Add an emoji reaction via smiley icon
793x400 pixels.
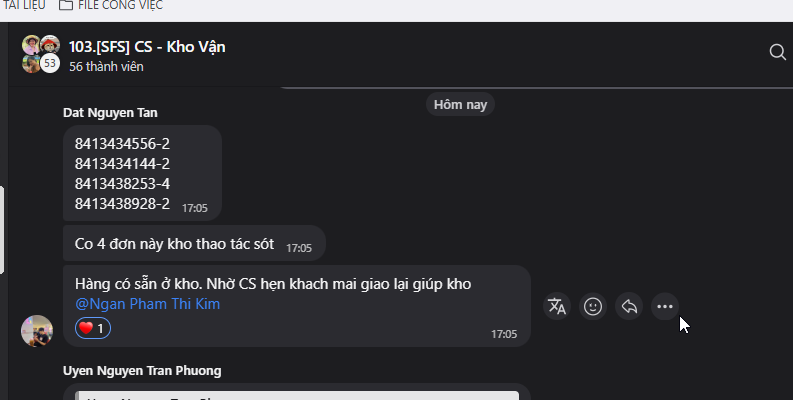tap(593, 306)
